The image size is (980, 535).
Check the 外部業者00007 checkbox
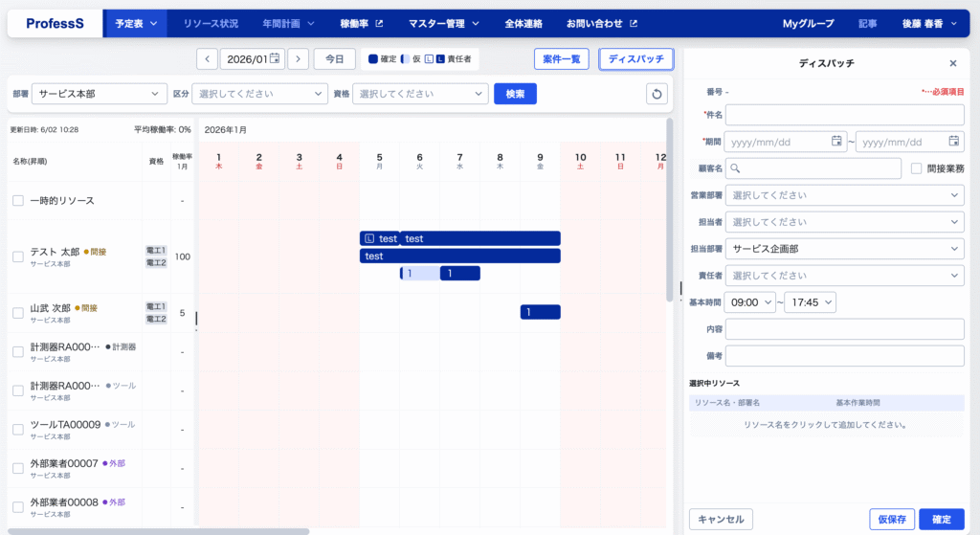[x=18, y=468]
